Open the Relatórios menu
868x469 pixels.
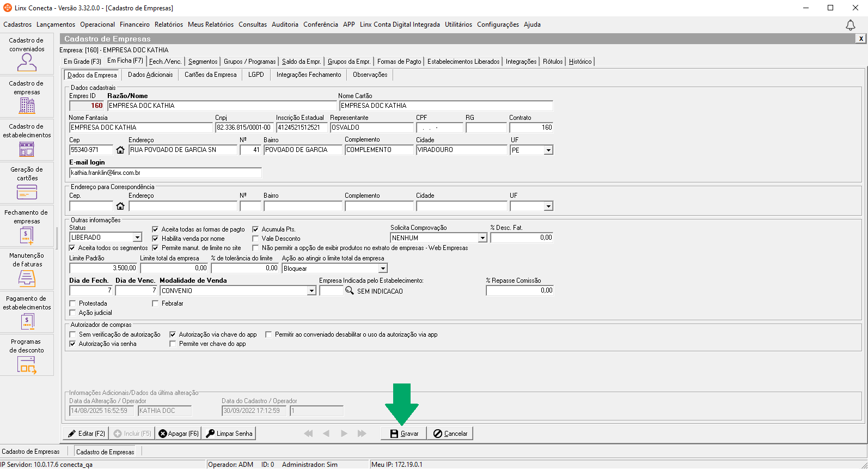(169, 25)
